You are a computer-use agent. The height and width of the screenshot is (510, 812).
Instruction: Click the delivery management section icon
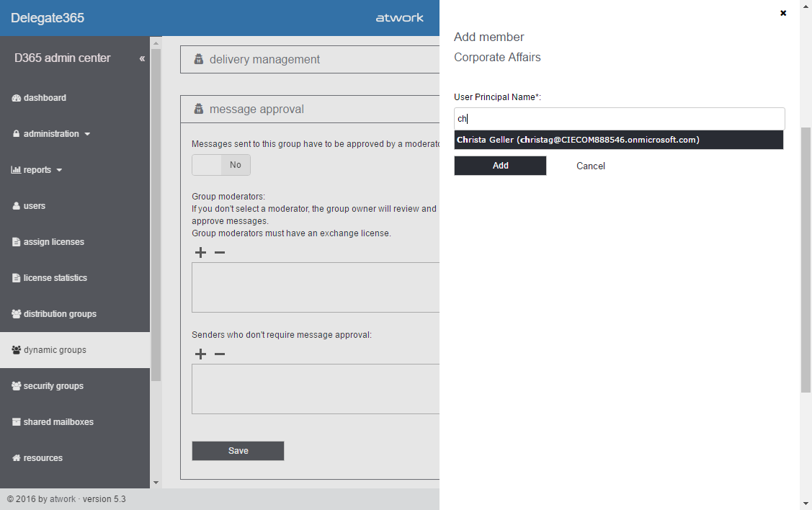[x=198, y=59]
